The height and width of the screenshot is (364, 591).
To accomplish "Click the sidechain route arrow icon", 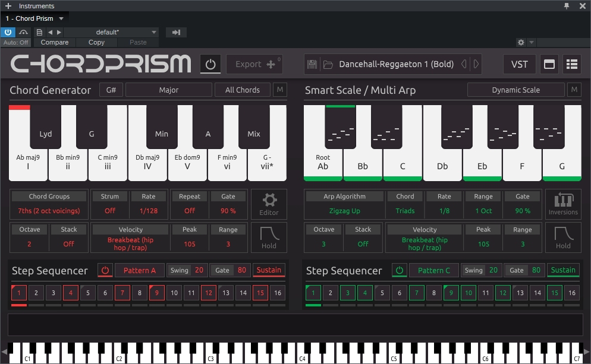I will point(176,33).
